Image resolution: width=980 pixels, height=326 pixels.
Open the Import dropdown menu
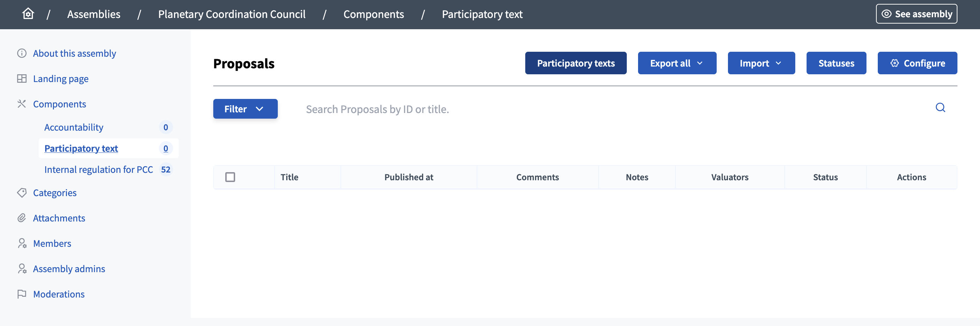761,63
